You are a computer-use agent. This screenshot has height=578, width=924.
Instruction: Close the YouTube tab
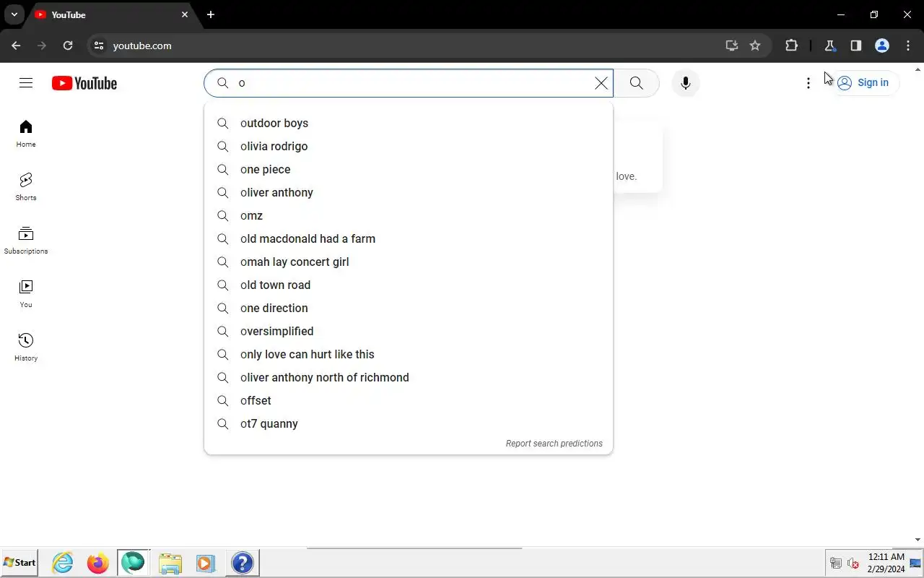coord(185,14)
